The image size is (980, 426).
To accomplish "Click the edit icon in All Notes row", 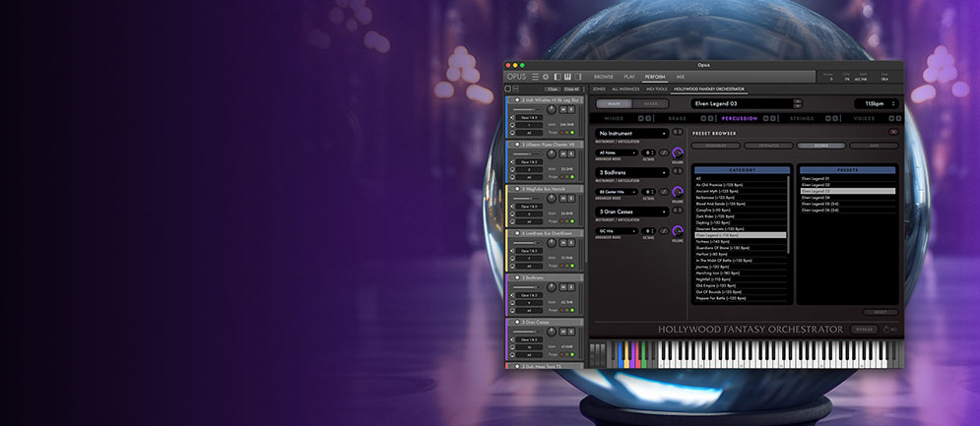I will click(x=664, y=152).
